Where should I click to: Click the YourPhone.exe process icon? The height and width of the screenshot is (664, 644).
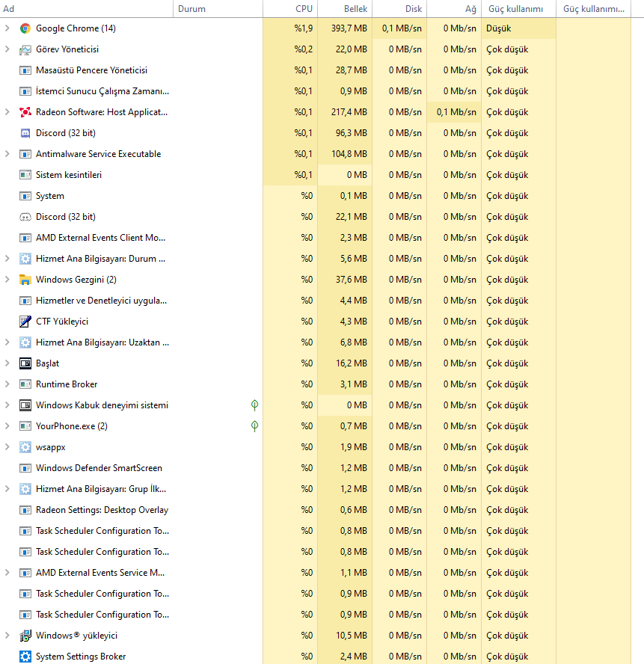(x=25, y=426)
